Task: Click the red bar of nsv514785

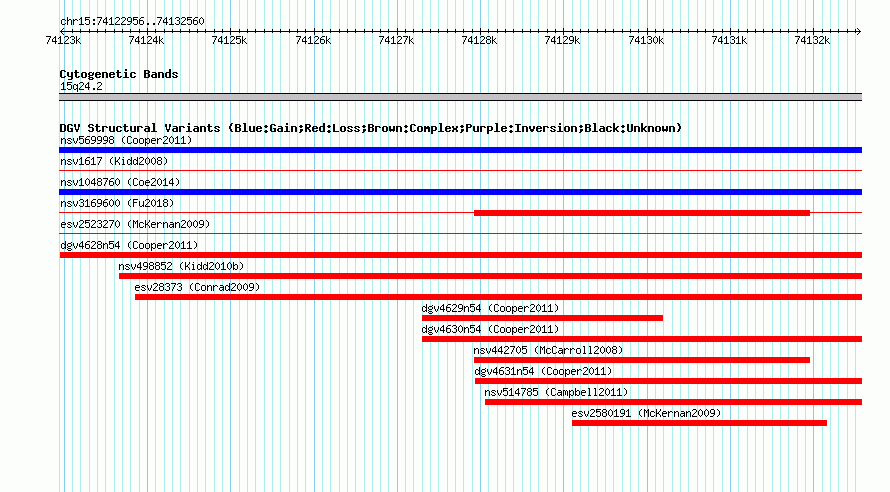Action: (x=673, y=402)
